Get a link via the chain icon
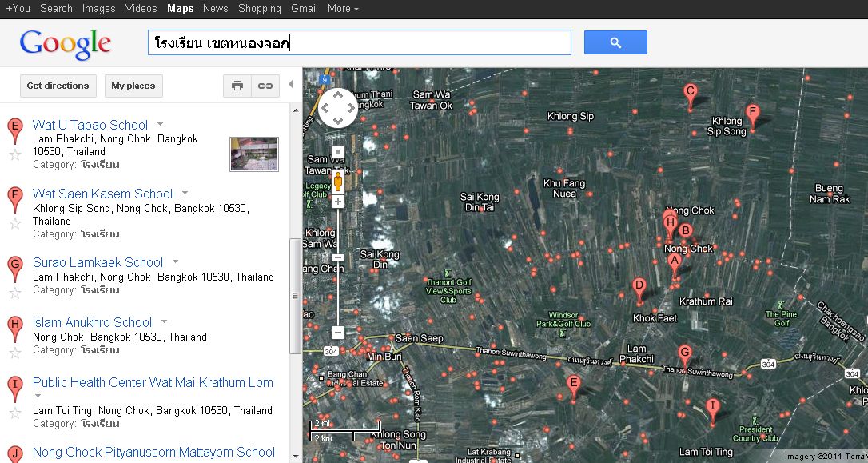This screenshot has width=868, height=463. 265,86
